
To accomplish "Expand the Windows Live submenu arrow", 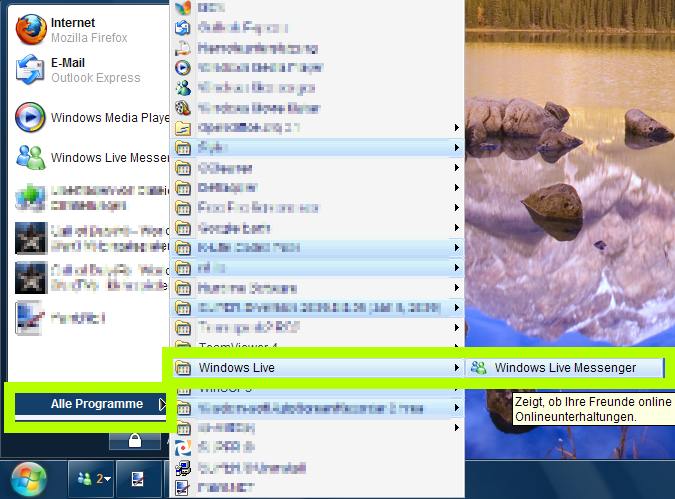I will [x=457, y=368].
